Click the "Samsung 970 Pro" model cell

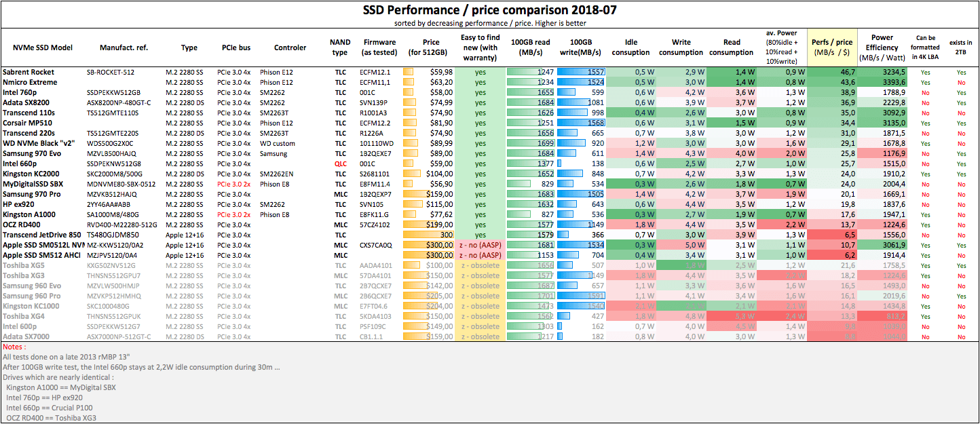coord(31,194)
